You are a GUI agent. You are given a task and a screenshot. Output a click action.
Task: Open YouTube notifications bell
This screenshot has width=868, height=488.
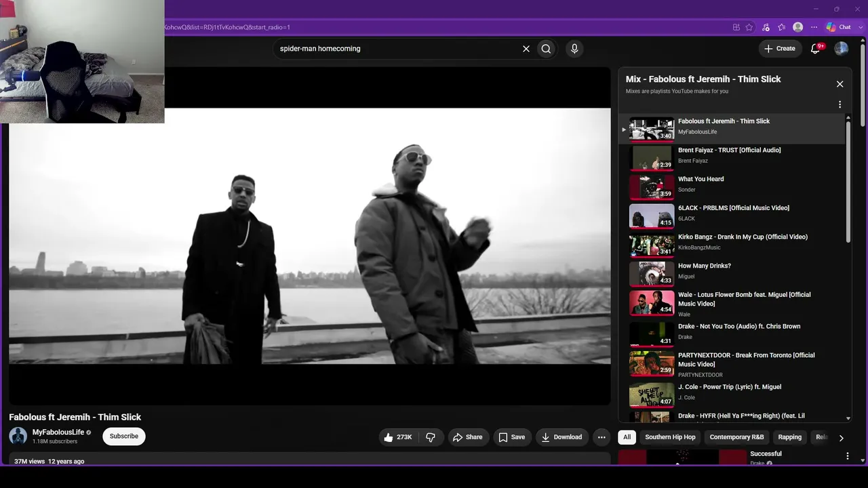pyautogui.click(x=816, y=48)
